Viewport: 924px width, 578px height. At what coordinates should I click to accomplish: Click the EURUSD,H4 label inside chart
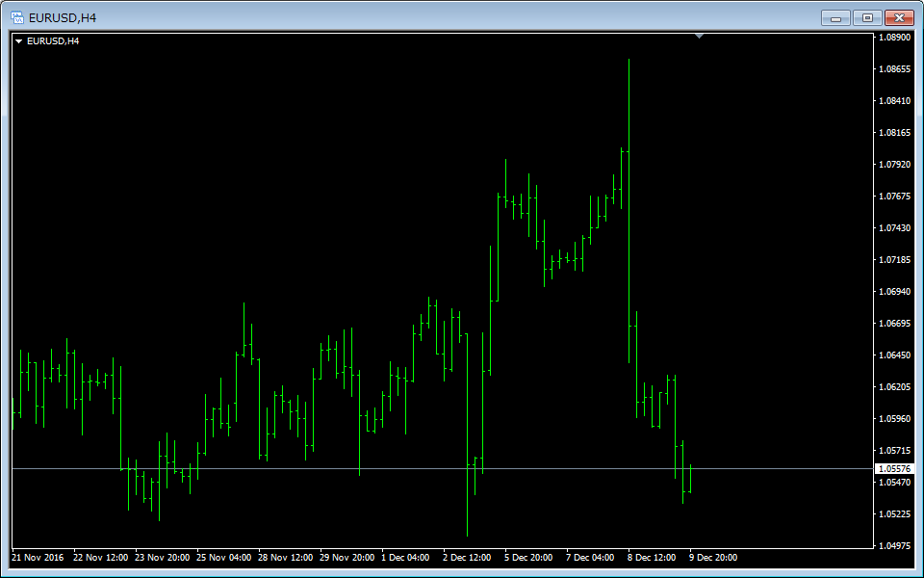[x=53, y=41]
